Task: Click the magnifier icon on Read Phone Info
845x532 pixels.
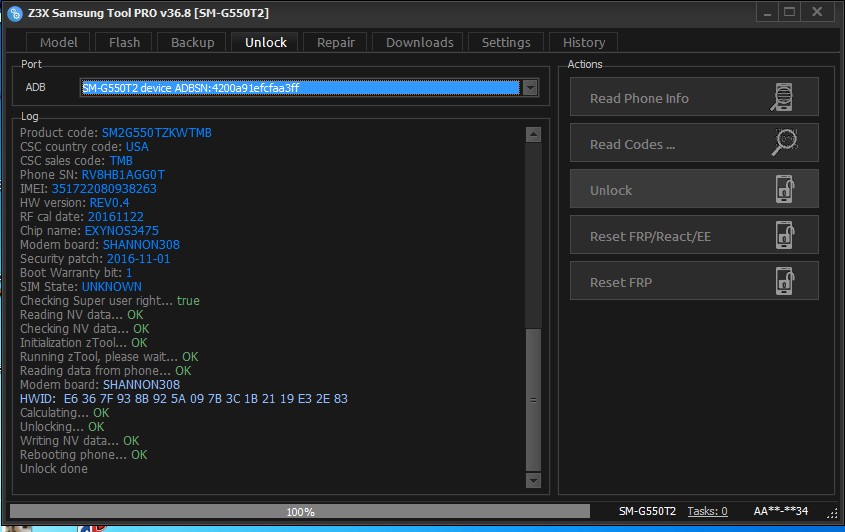Action: coord(782,97)
